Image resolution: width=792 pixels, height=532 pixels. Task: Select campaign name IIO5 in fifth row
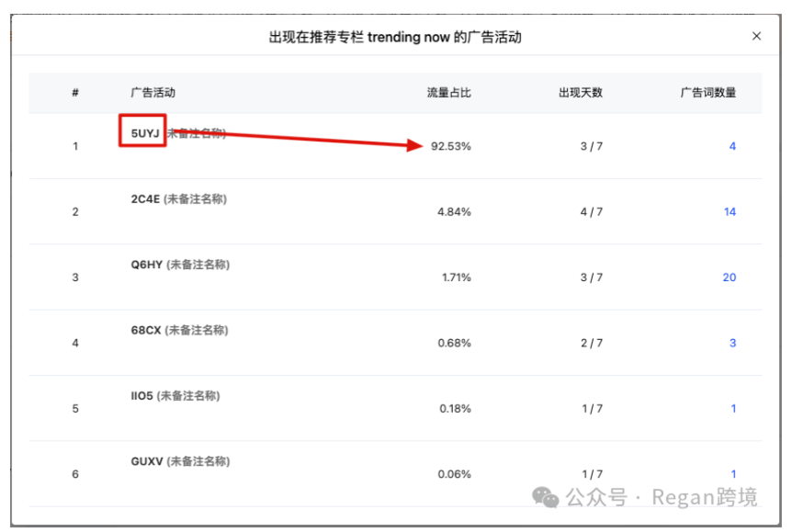coord(141,396)
